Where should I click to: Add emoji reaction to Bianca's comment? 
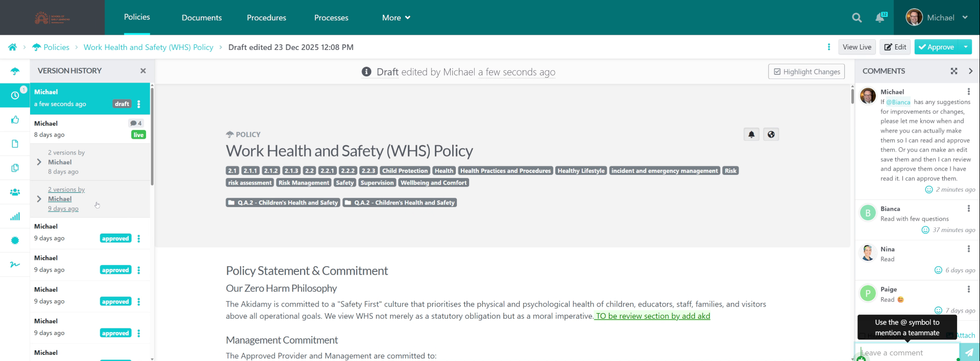pos(925,230)
